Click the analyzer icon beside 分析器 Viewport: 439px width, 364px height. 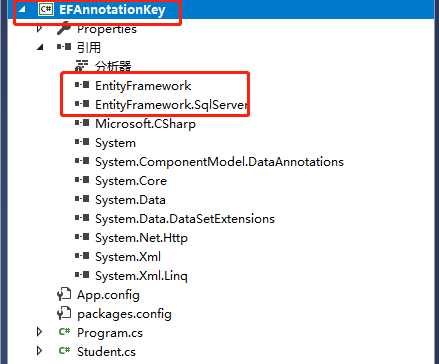pyautogui.click(x=82, y=66)
